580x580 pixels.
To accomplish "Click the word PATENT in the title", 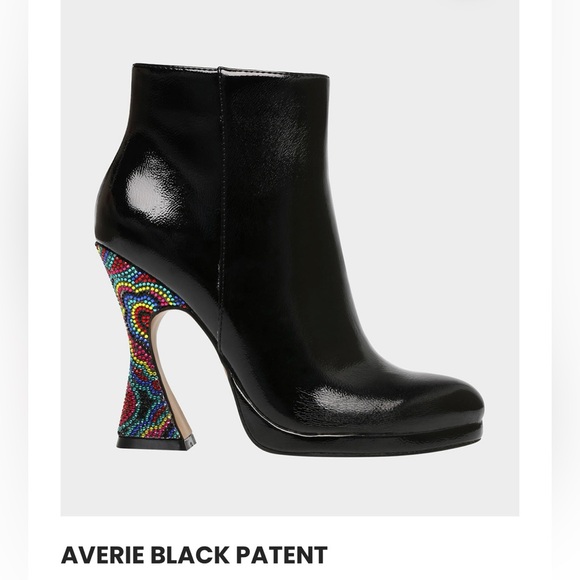I will 282,555.
